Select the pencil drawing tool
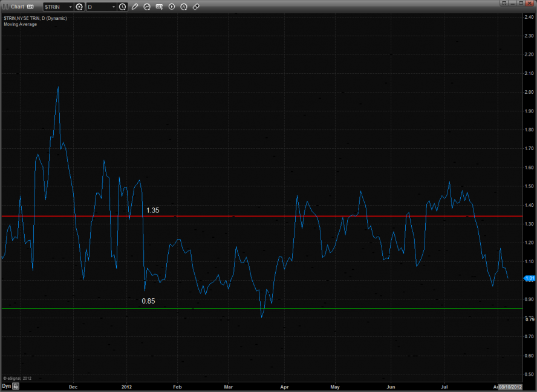 click(x=135, y=7)
